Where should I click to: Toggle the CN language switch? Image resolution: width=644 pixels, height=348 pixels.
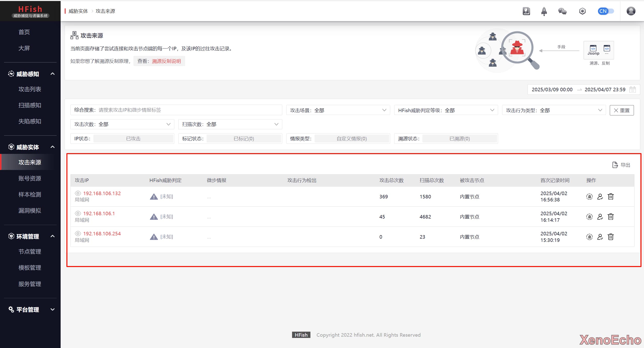(606, 11)
